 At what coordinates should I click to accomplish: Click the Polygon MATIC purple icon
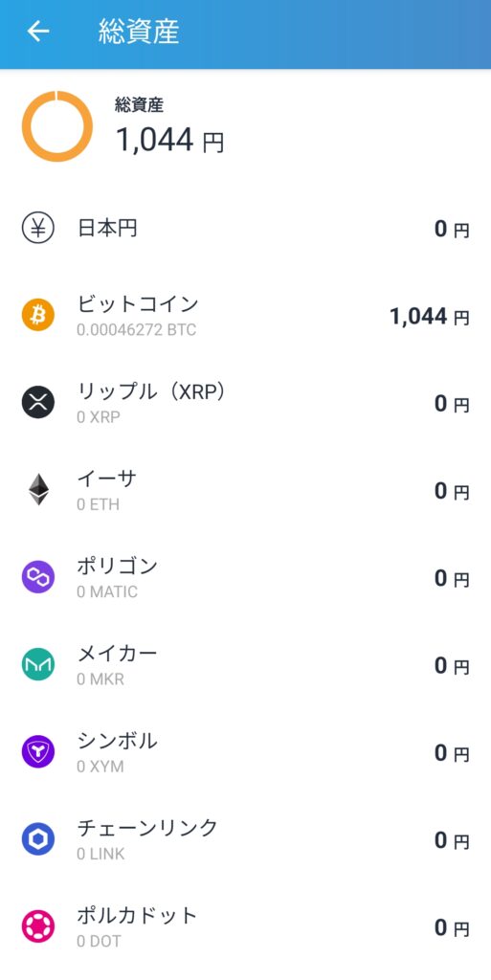coord(38,577)
